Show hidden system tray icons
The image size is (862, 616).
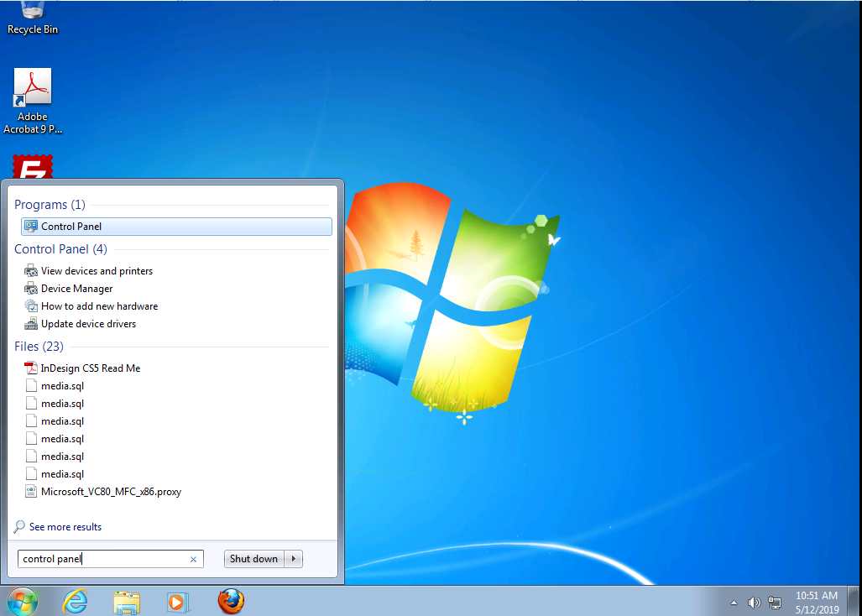point(734,603)
